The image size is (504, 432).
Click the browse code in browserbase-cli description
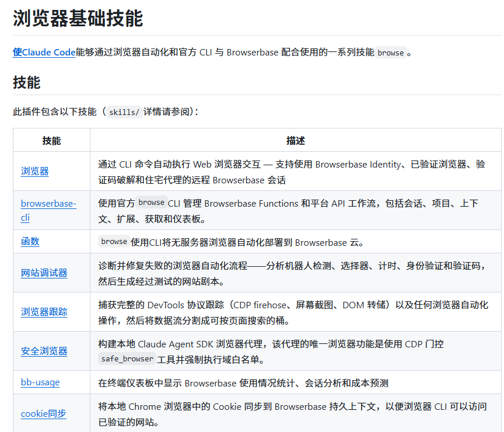click(x=152, y=203)
